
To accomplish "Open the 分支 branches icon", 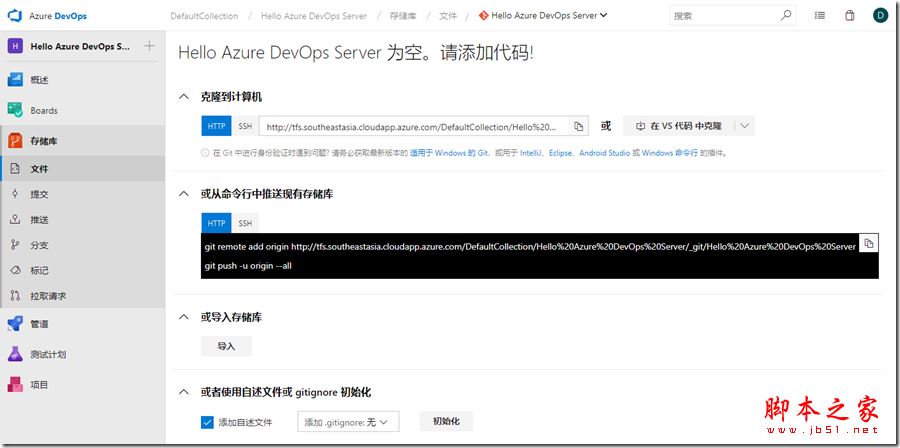I will point(15,246).
